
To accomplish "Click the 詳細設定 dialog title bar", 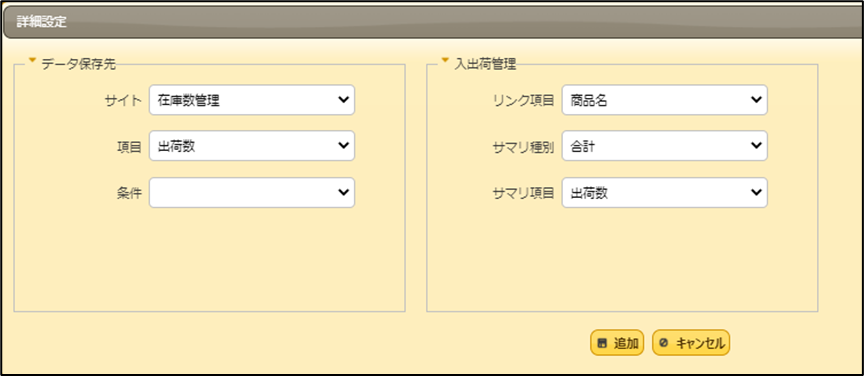I will (434, 23).
